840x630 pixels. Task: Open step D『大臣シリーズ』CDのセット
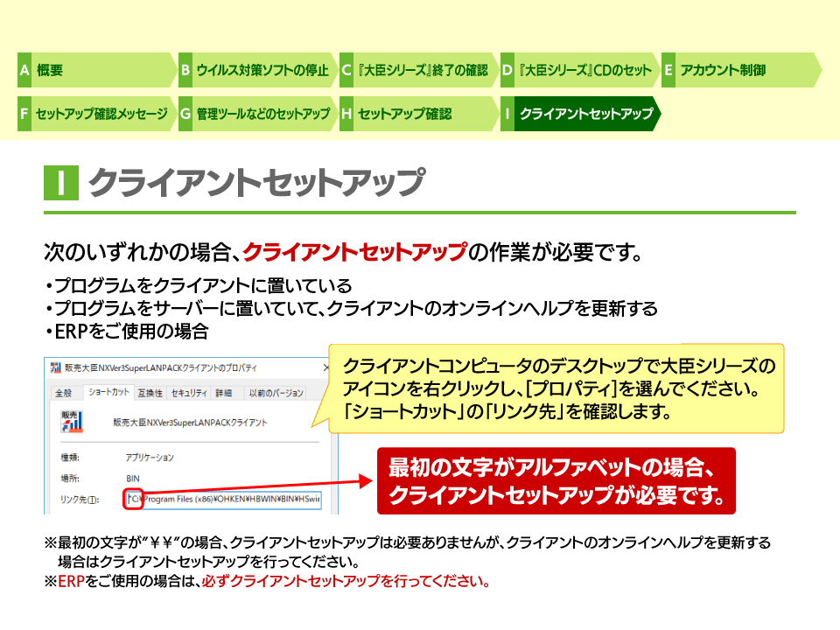coord(580,70)
